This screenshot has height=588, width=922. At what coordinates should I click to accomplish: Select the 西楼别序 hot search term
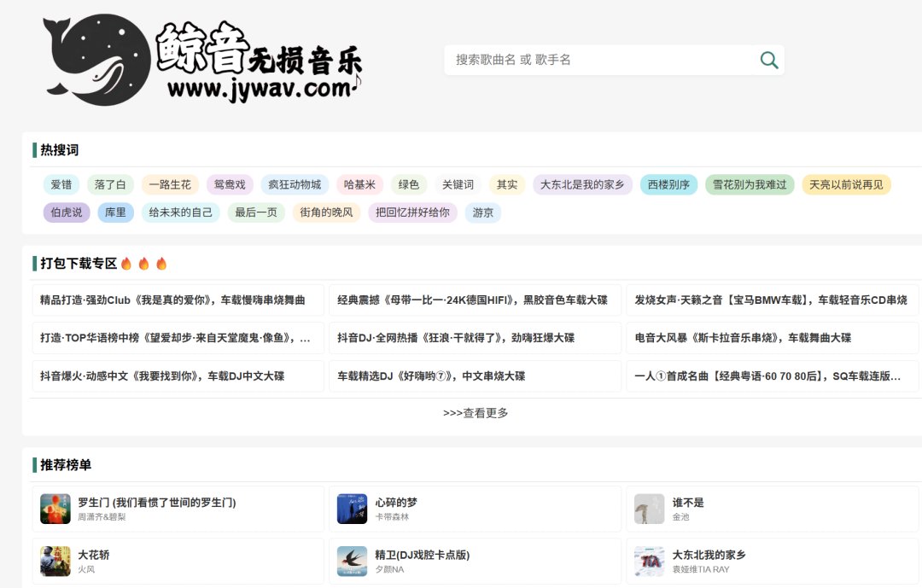(668, 184)
